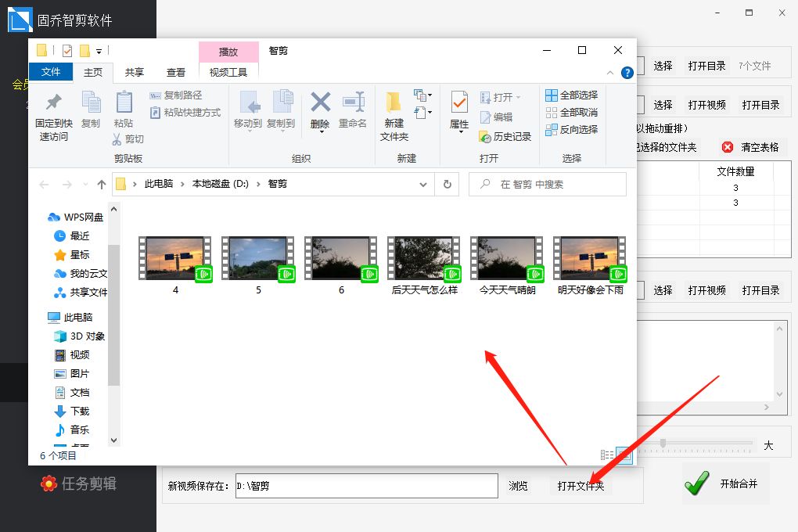Click the search box for 智剪
This screenshot has height=532, width=798.
pyautogui.click(x=548, y=185)
